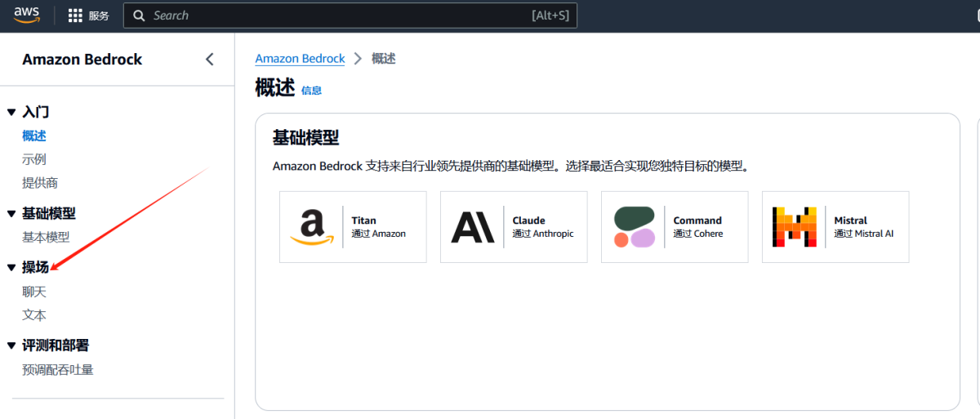Click Amazon Bedrock breadcrumb link
This screenshot has height=419, width=980.
coord(300,59)
